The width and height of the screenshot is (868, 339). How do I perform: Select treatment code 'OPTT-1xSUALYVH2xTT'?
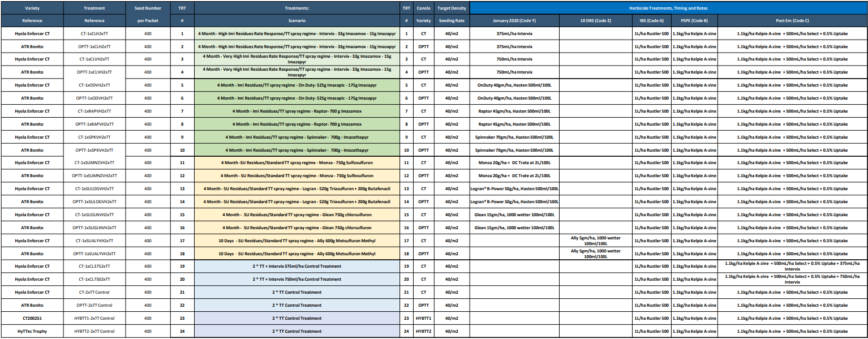[94, 254]
